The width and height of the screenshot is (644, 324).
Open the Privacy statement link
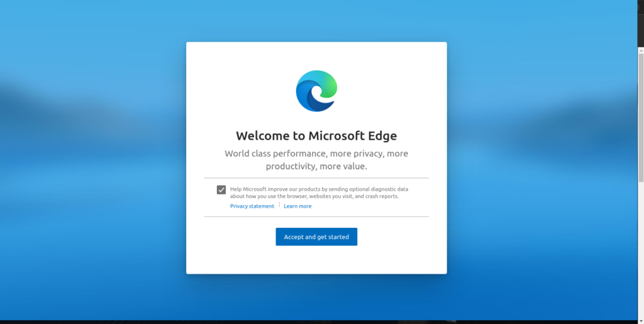252,206
